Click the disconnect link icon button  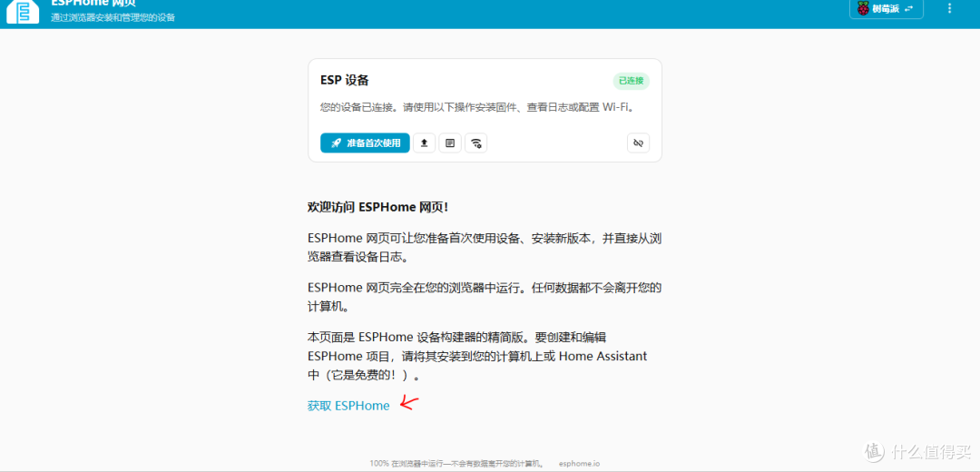click(x=638, y=143)
